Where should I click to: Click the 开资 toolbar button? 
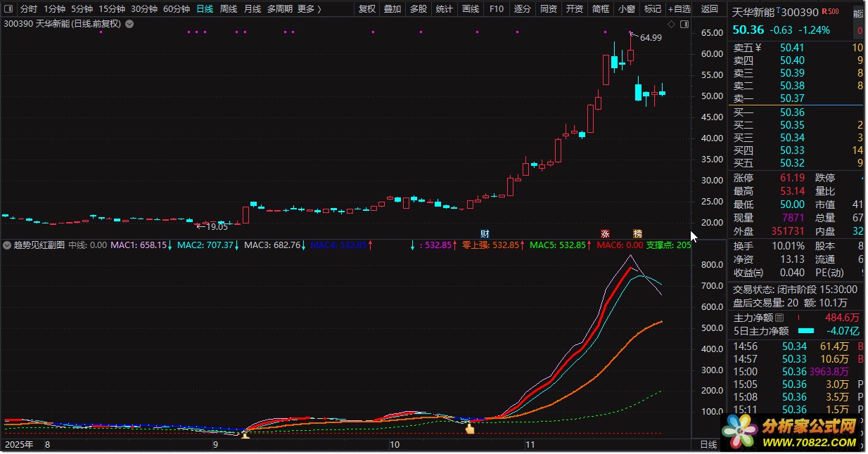pos(575,9)
